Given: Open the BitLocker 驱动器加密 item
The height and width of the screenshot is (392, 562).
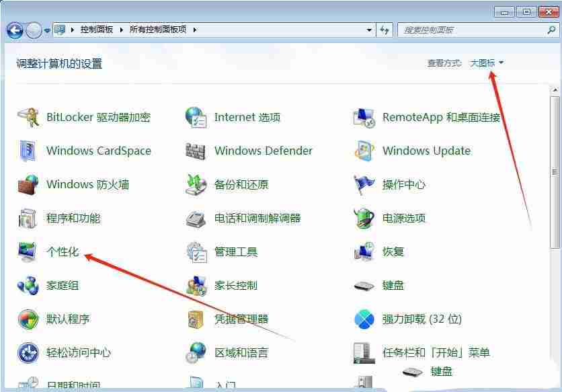Looking at the screenshot, I should click(x=97, y=117).
